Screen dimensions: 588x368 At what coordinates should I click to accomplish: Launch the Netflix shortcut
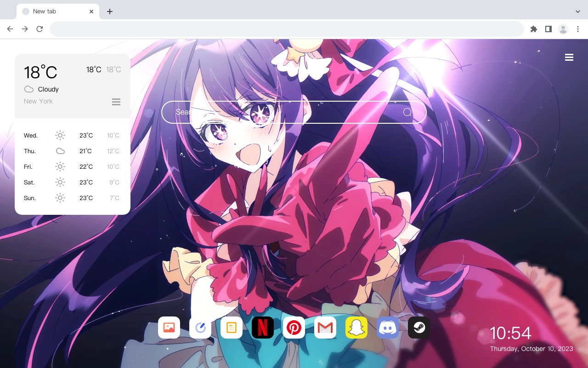263,328
